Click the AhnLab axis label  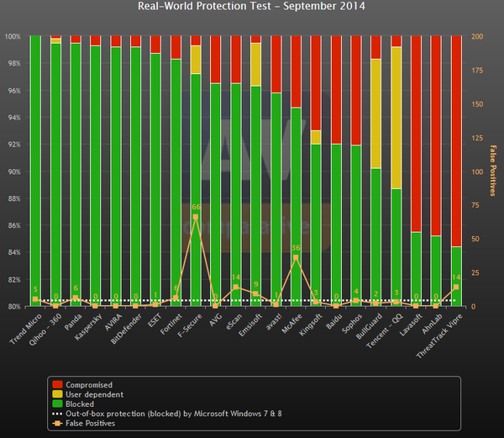432,324
